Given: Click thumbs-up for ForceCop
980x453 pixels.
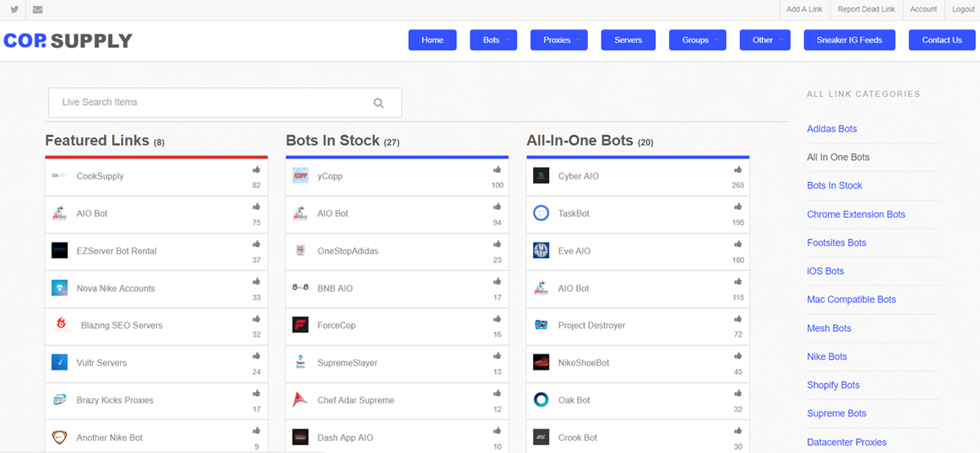Looking at the screenshot, I should pos(497,318).
